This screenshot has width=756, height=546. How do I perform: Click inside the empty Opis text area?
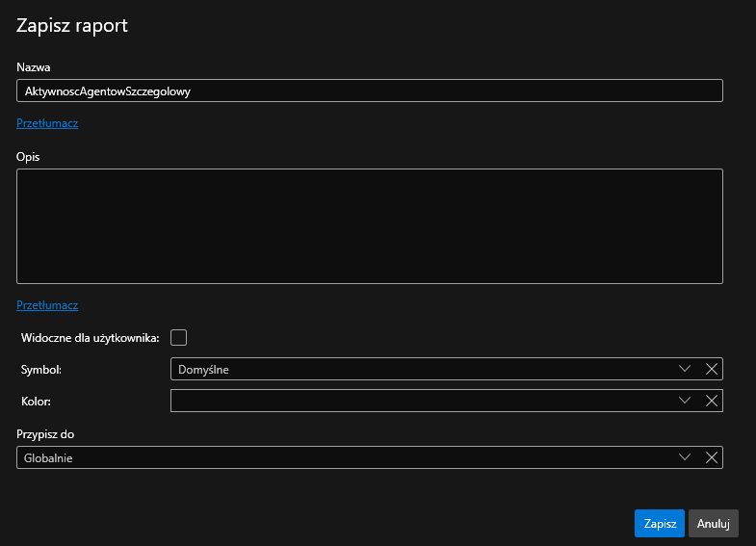[x=369, y=226]
